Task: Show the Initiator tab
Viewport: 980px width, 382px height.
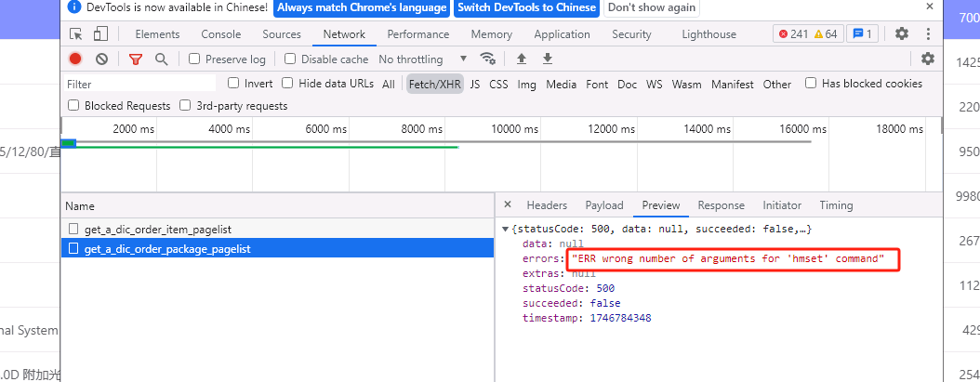Action: pos(782,205)
